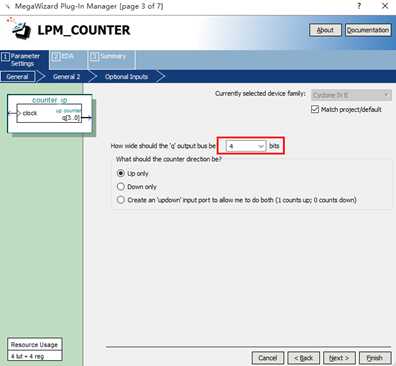Click the LPM_COUNTER wizard logo icon
Viewport: 396px width, 366px height.
tap(19, 28)
